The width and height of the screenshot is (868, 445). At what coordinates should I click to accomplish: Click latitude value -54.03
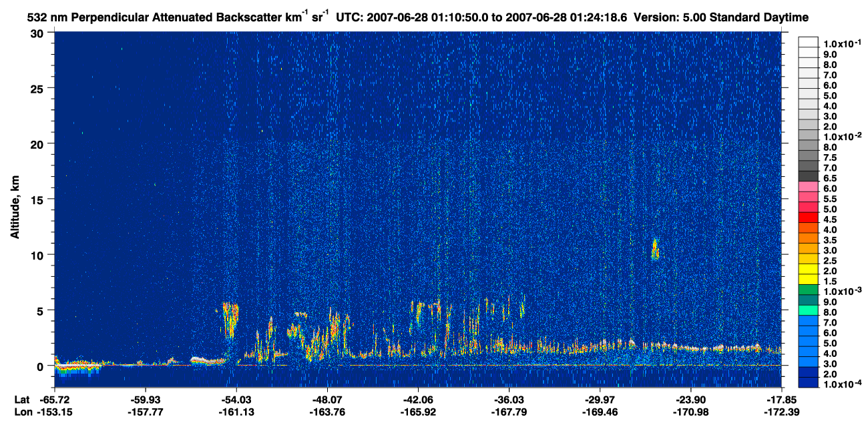pyautogui.click(x=236, y=400)
